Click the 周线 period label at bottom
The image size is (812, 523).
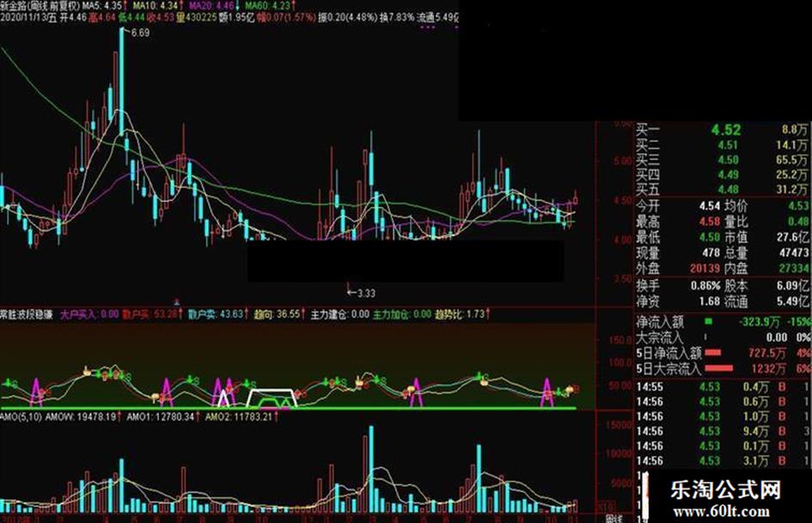(x=614, y=519)
